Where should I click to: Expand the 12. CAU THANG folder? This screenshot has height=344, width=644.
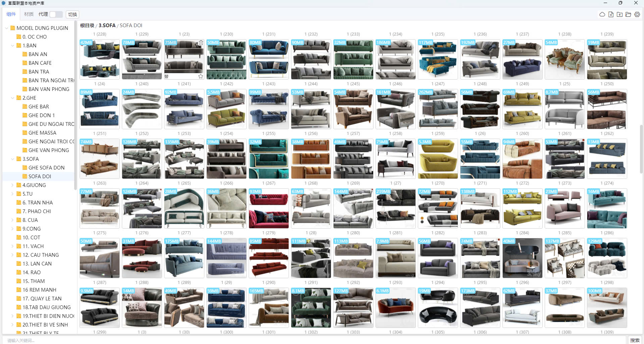13,255
